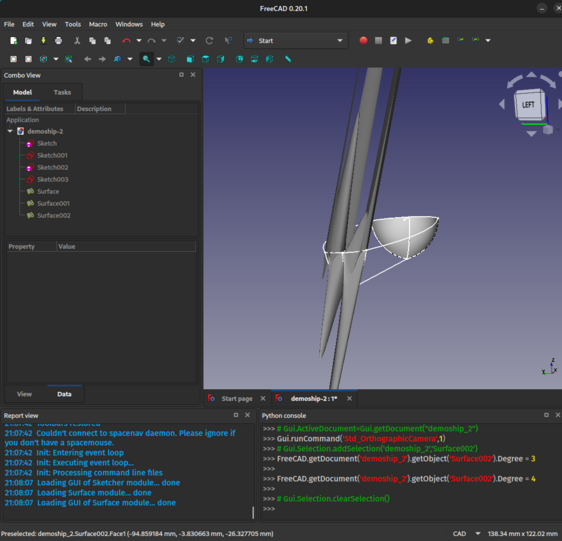Set bottom view with the cube icon
The image size is (562, 541).
[x=254, y=59]
